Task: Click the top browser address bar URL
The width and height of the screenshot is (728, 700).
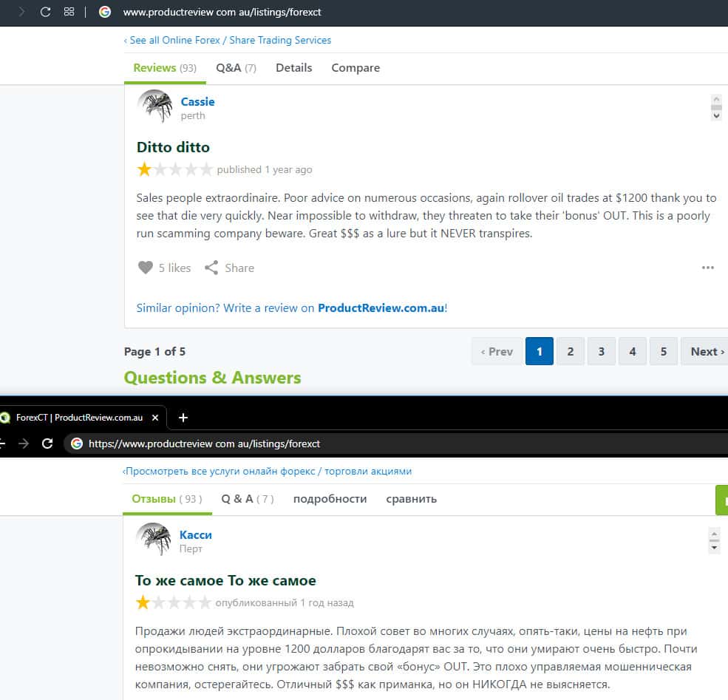Action: [222, 12]
